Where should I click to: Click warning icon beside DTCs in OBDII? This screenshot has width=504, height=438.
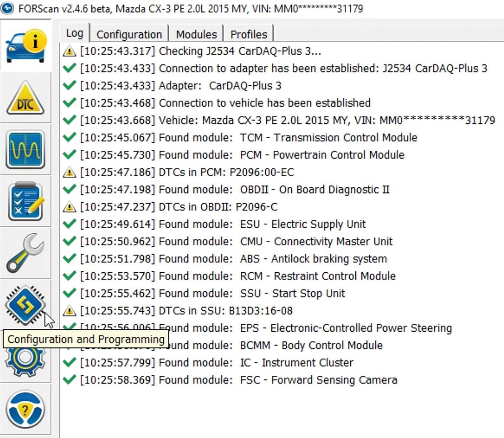coord(69,207)
